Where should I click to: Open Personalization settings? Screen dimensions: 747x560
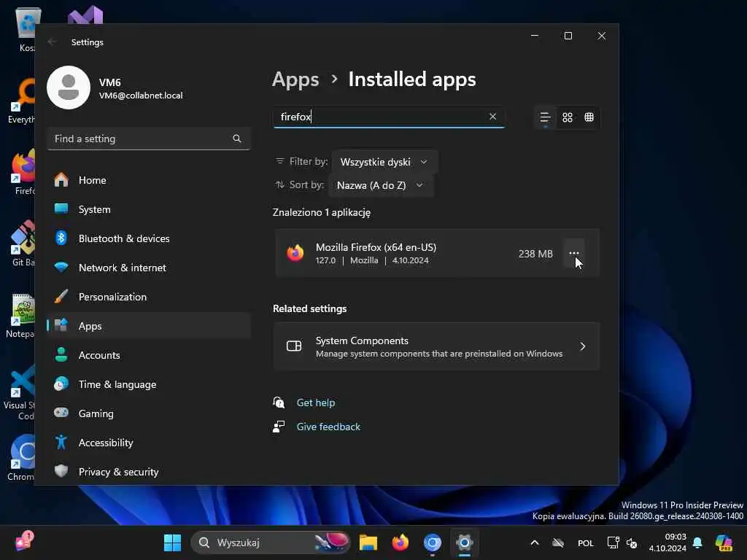click(149, 297)
